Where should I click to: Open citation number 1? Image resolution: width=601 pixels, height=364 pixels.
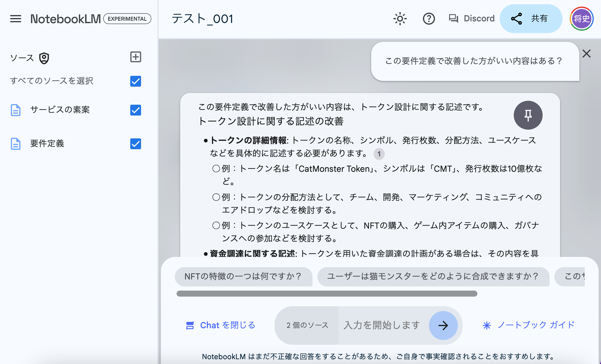379,154
